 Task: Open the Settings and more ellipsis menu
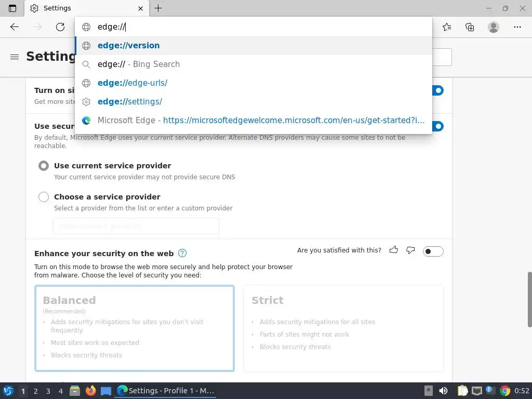click(517, 27)
